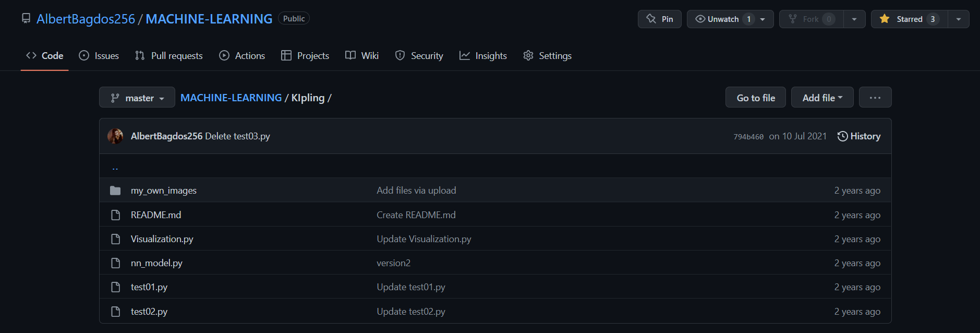Click the file icon next to nn_model.py
The width and height of the screenshot is (980, 333).
115,263
